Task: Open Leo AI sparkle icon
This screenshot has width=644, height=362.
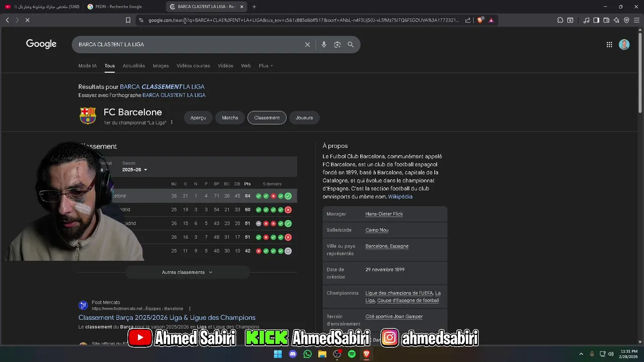Action: [616, 20]
